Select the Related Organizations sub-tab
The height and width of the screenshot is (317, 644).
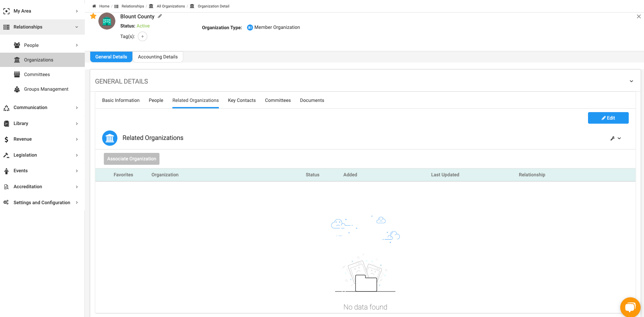(195, 100)
